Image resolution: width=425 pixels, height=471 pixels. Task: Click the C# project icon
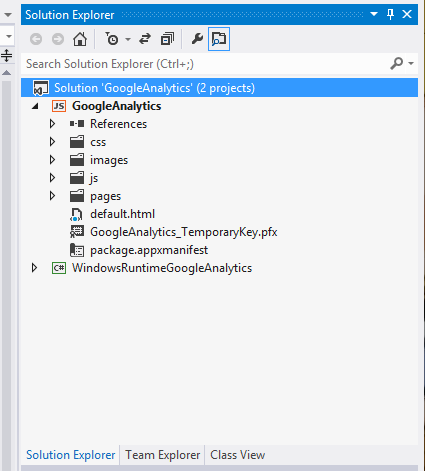pos(59,268)
